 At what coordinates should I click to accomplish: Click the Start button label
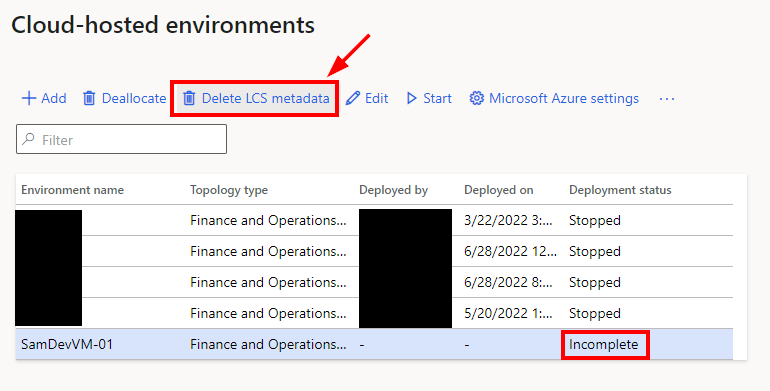438,98
